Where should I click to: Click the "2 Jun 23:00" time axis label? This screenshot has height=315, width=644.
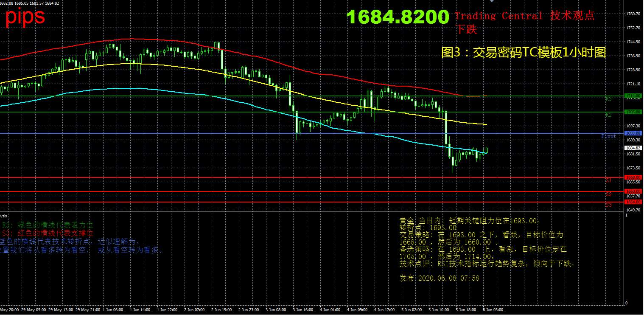point(249,310)
